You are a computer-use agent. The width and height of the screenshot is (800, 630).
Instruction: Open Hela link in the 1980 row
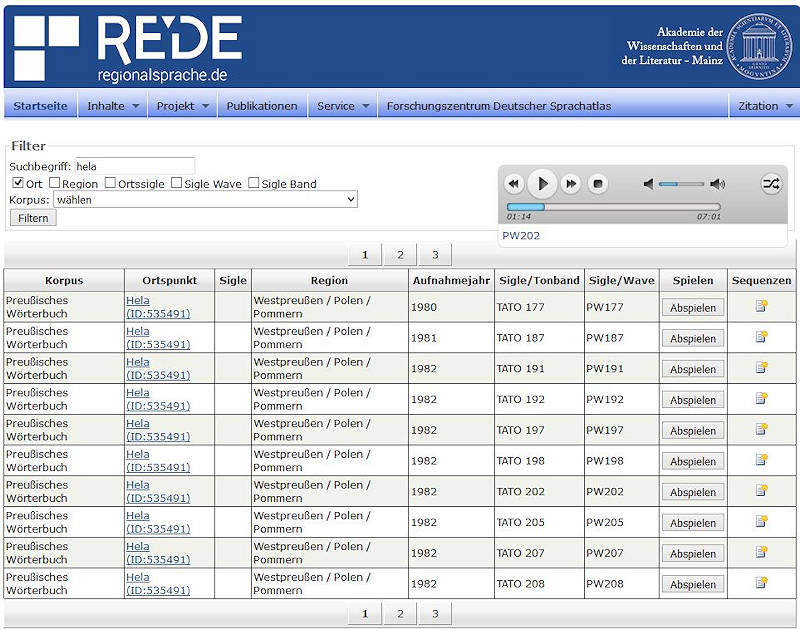pyautogui.click(x=158, y=307)
